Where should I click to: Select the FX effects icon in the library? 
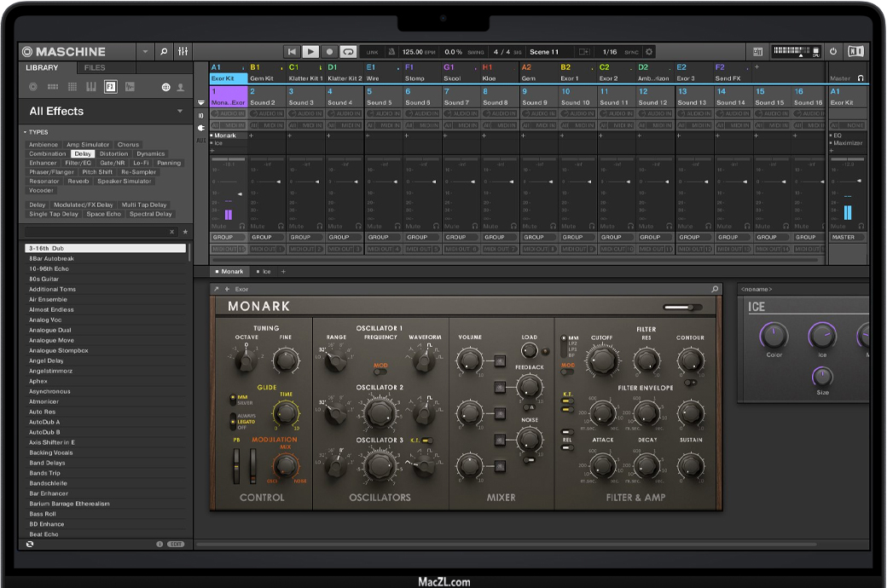tap(110, 87)
